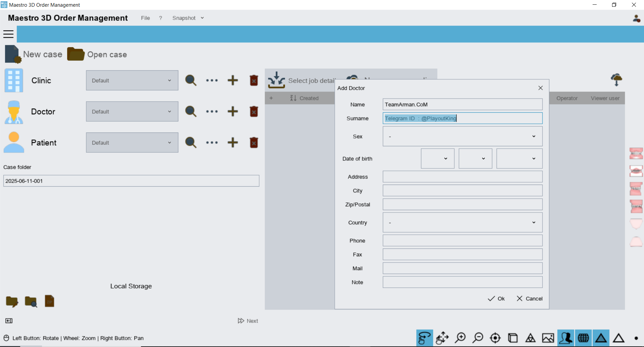644x347 pixels.
Task: Select the open-mouth teeth view
Action: 636,171
